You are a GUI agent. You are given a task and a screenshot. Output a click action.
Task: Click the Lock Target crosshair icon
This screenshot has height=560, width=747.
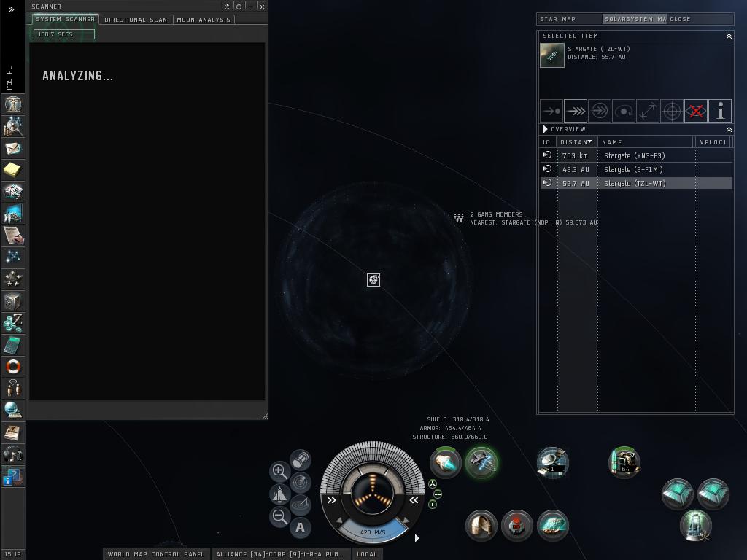click(x=672, y=111)
